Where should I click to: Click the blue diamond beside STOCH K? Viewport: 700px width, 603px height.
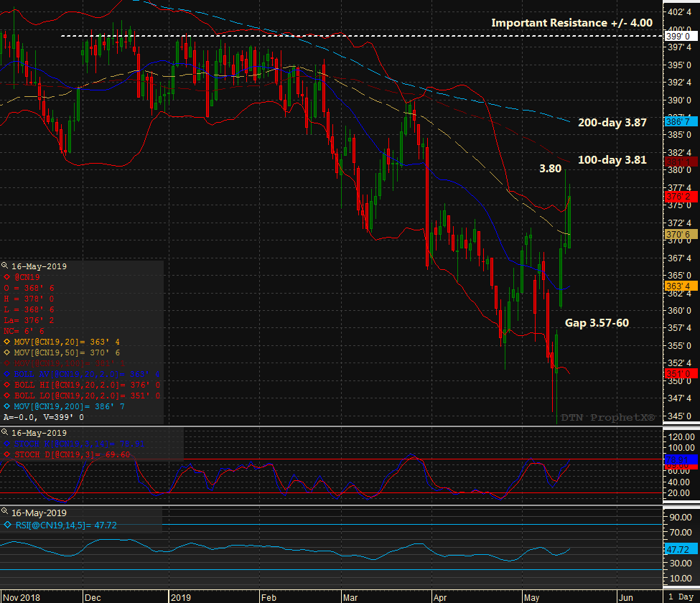tap(6, 444)
